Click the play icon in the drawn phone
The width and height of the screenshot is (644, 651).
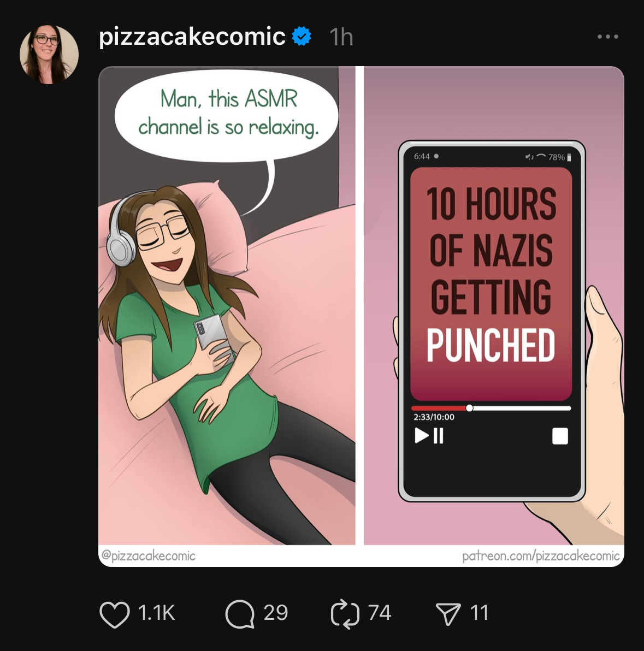point(422,435)
